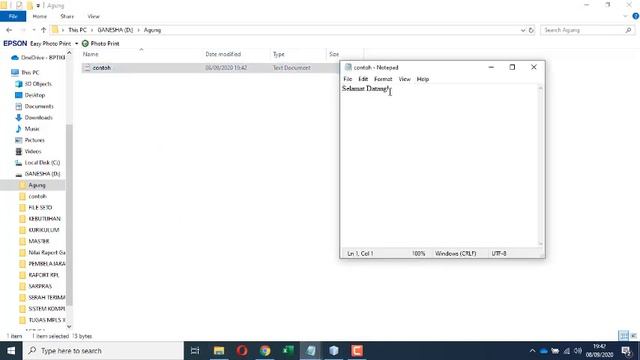Open the Share ribbon tab
640x360 pixels.
coord(67,16)
